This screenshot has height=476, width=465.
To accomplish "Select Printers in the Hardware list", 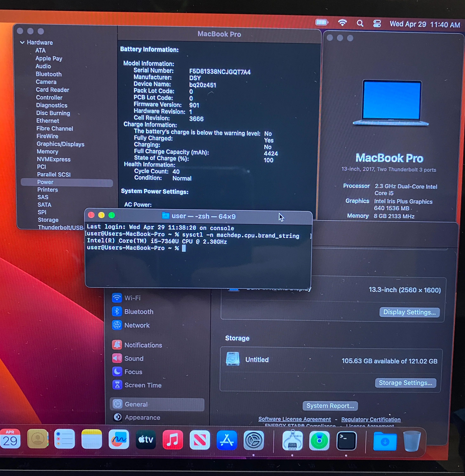I will coord(48,190).
